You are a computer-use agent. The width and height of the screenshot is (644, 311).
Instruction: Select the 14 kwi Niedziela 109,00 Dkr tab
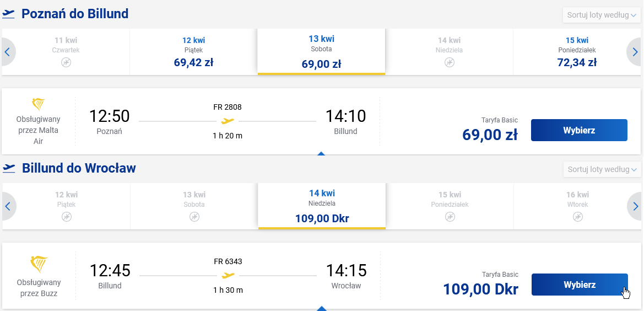[x=322, y=206]
